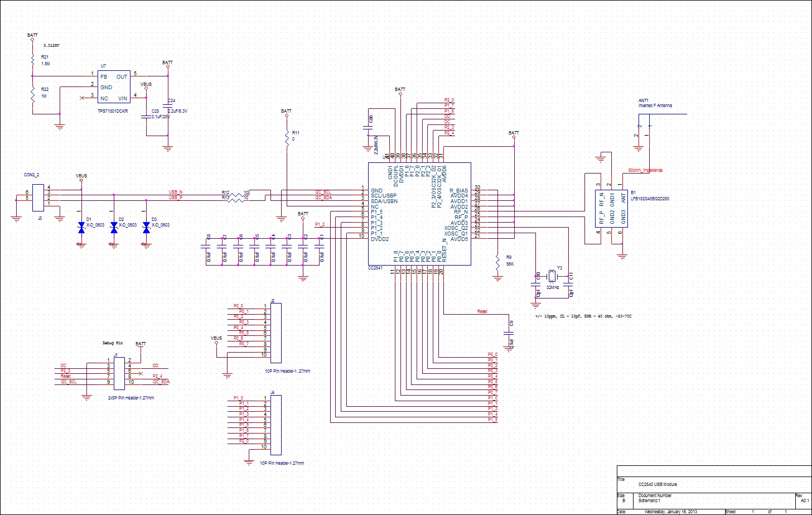Click the Reset net label near C9
812x515 pixels.
(x=482, y=311)
